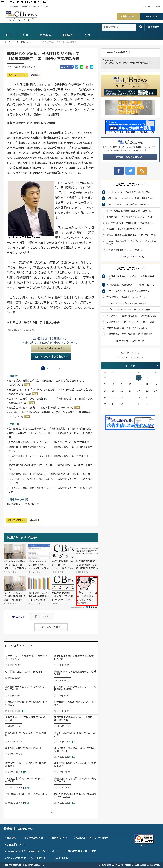Open sidebar Facebook square icon
The image size is (163, 868).
[118, 171]
